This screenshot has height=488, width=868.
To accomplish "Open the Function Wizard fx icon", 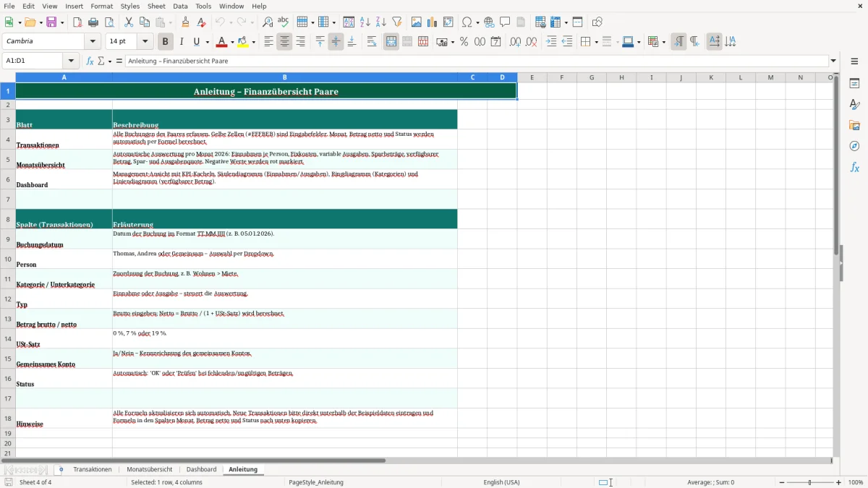I will point(90,61).
